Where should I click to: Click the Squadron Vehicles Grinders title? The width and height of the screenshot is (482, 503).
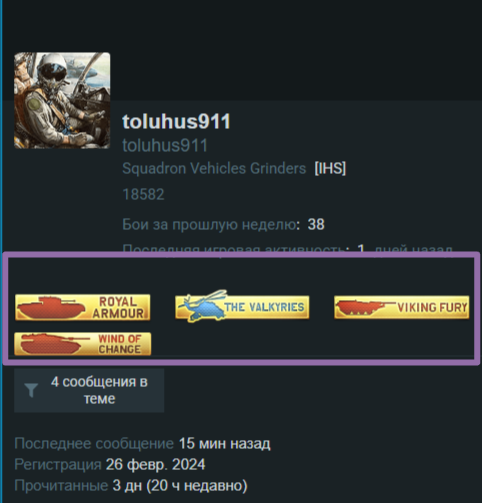coord(214,168)
